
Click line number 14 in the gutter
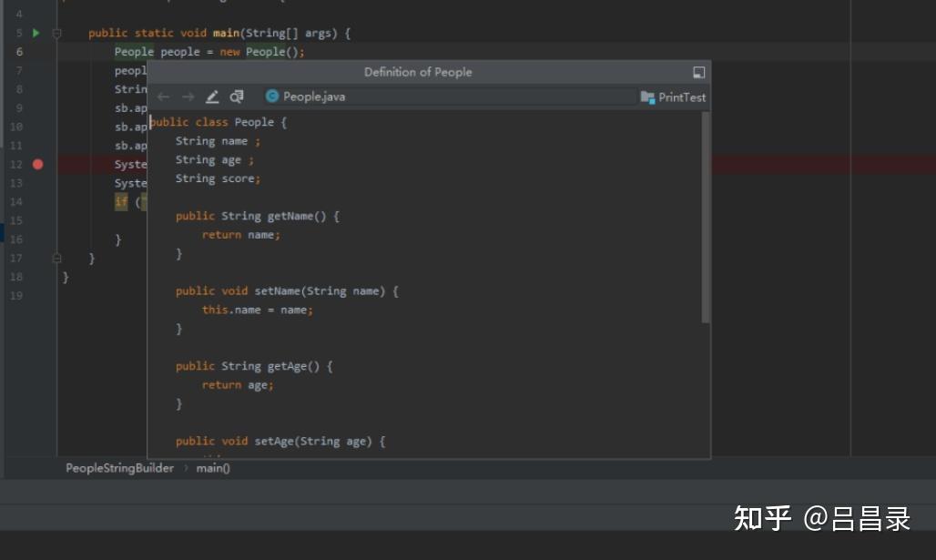click(16, 202)
